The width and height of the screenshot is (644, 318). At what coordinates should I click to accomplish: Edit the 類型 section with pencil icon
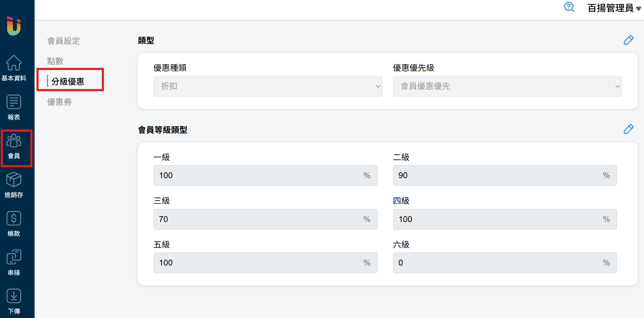pyautogui.click(x=628, y=40)
